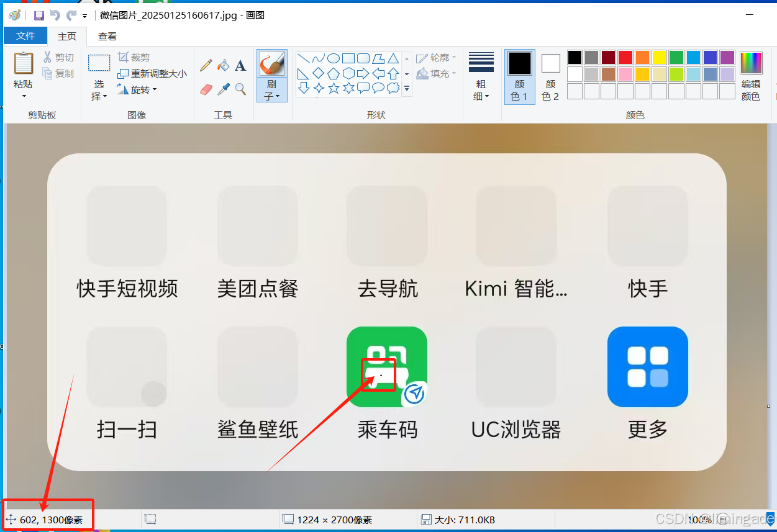Open the 轮廓 outline dropdown
777x532 pixels.
(436, 58)
